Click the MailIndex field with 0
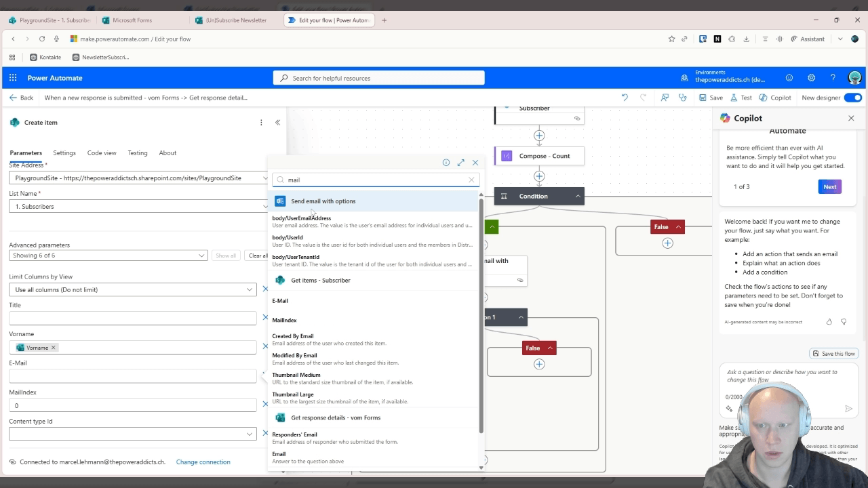This screenshot has width=868, height=488. tap(132, 405)
